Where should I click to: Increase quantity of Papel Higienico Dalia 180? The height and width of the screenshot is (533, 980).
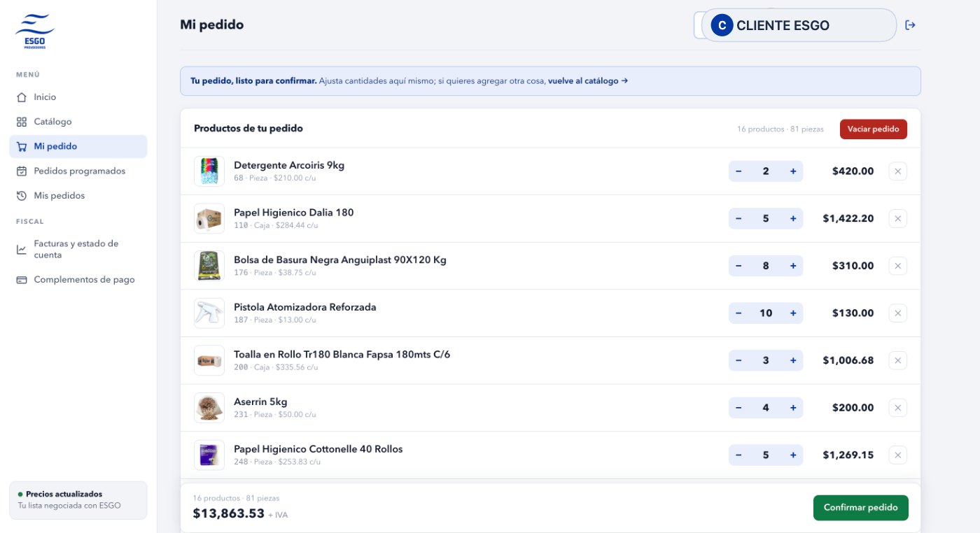coord(793,219)
